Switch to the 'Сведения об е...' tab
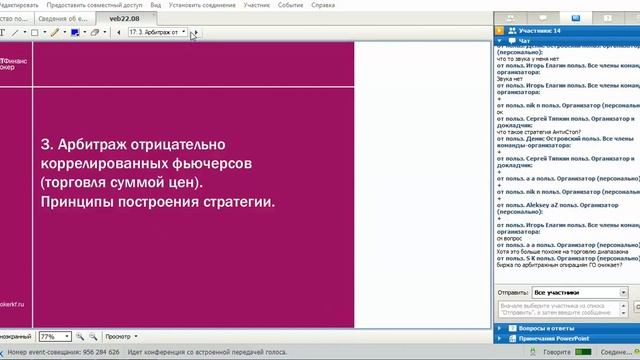 click(x=63, y=18)
